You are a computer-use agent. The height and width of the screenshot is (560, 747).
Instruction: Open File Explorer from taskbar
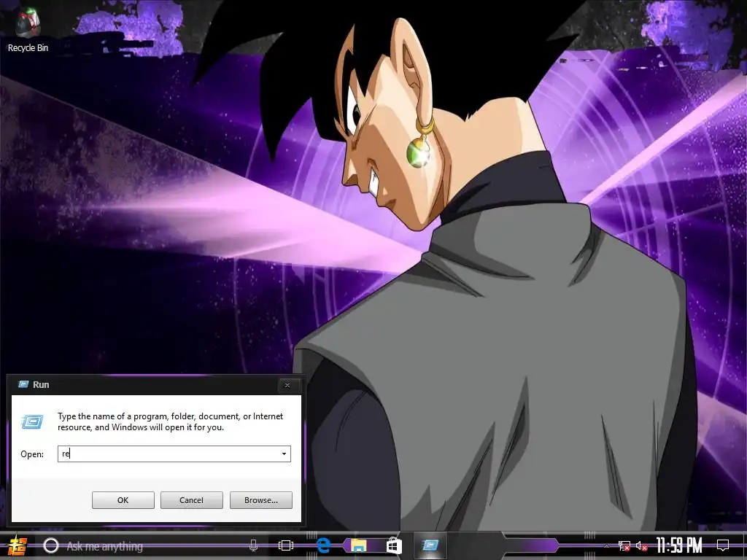pos(358,545)
